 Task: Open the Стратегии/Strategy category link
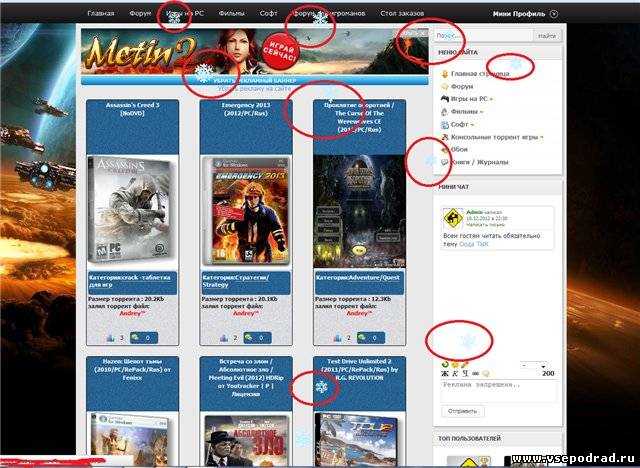click(x=236, y=281)
